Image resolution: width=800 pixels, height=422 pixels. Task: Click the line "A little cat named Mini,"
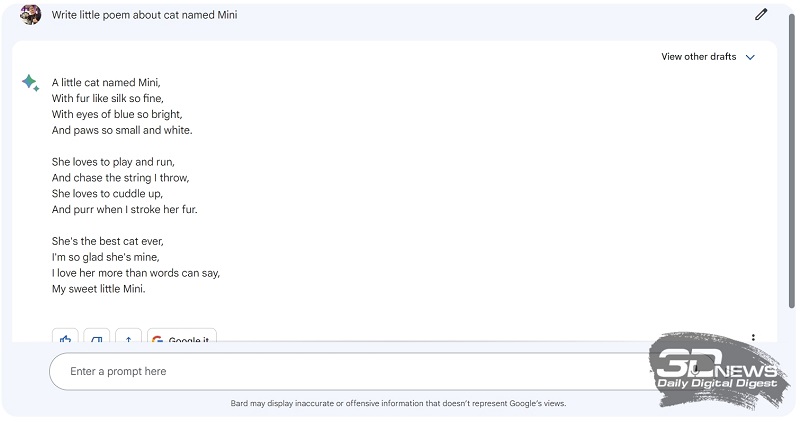(x=106, y=82)
